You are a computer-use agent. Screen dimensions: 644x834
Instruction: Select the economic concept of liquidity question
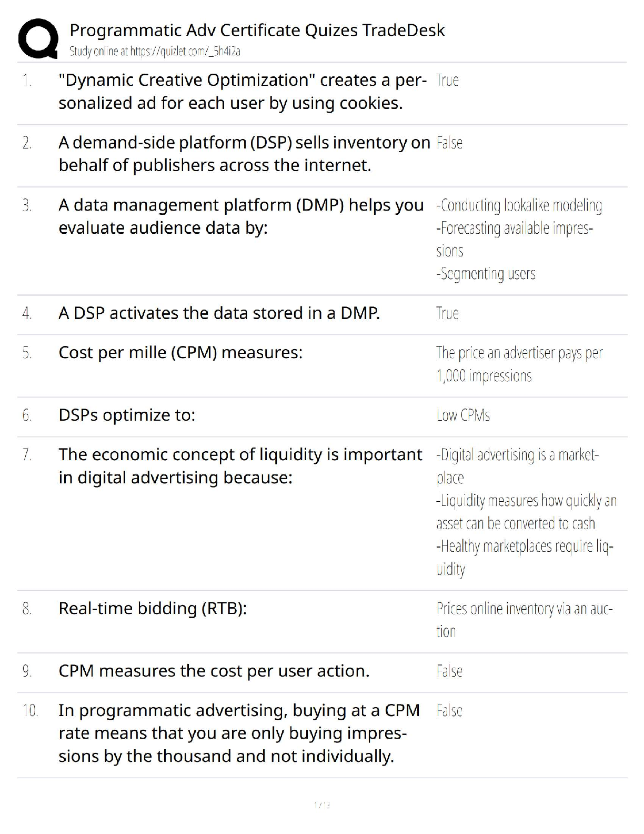(x=240, y=466)
